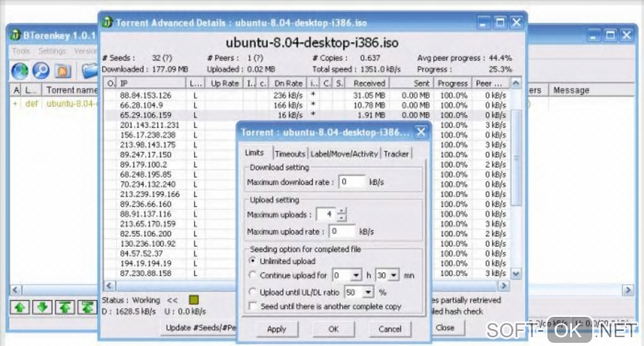Viewport: 644px width, 346px height.
Task: Click the 31.05 MB received cell
Action: tap(369, 95)
